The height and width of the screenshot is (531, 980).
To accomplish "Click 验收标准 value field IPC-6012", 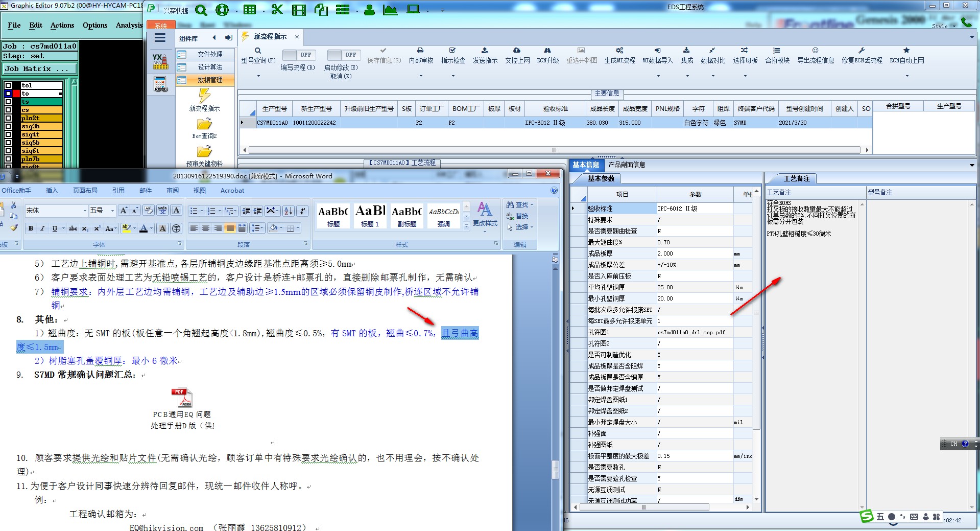I will pos(695,209).
